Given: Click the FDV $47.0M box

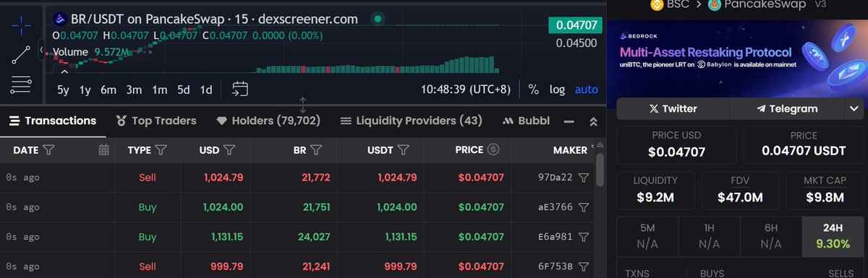Looking at the screenshot, I should coord(739,189).
